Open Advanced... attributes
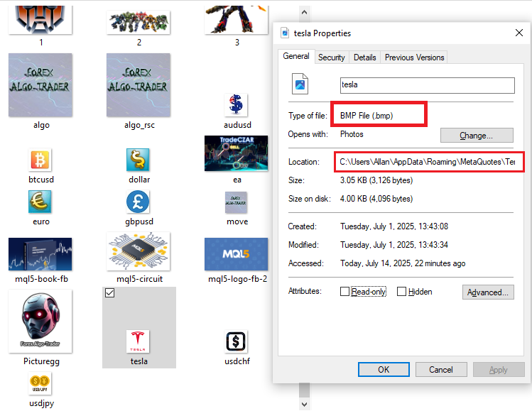The height and width of the screenshot is (411, 532). (x=488, y=292)
